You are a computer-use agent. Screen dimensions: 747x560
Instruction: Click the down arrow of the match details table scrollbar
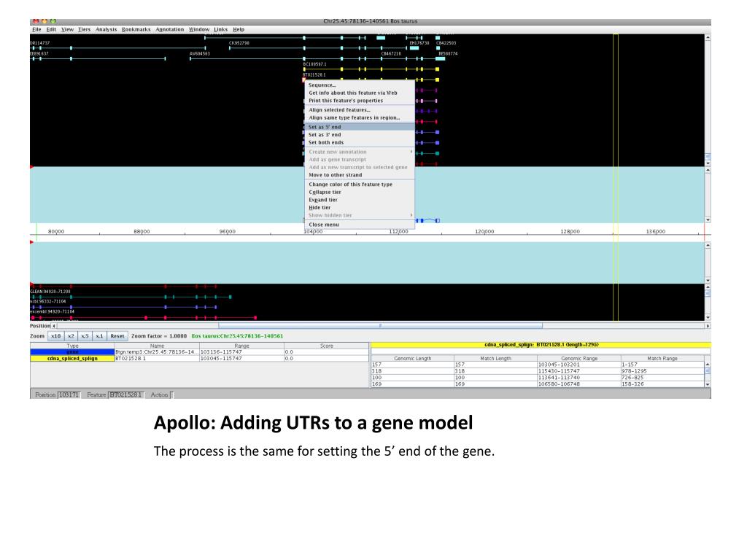[708, 384]
